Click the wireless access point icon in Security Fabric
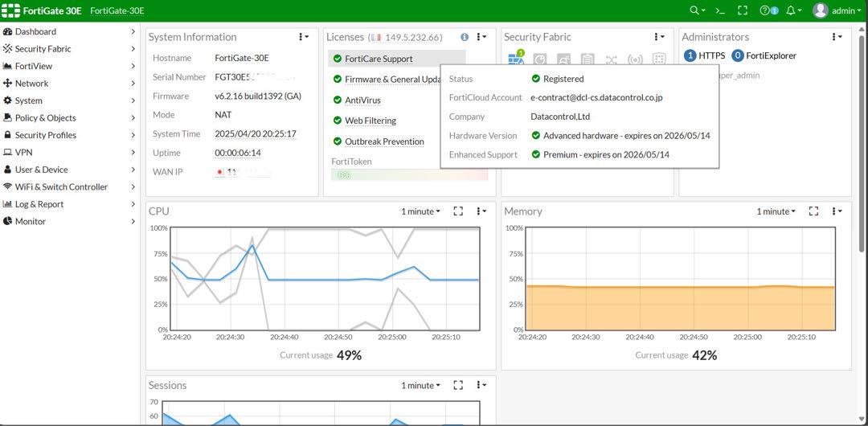Image resolution: width=868 pixels, height=426 pixels. pos(635,59)
